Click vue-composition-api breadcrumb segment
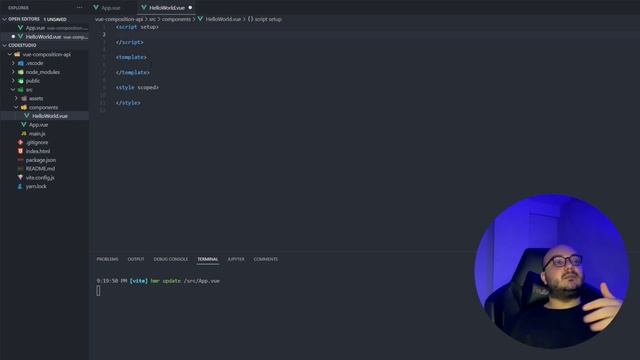Image resolution: width=640 pixels, height=360 pixels. coord(119,19)
